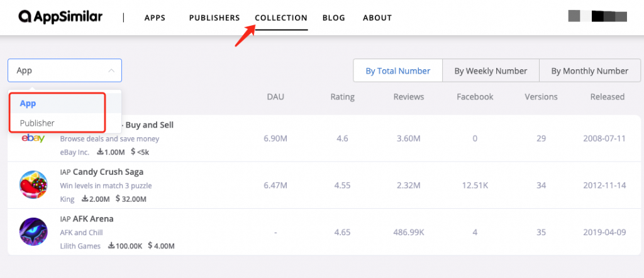Click the 2019-04-09 release date

point(604,232)
